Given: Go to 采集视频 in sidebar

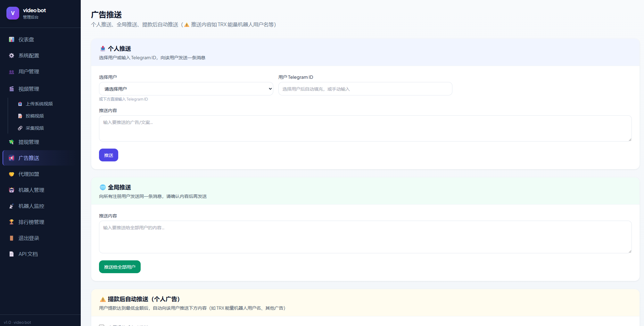Looking at the screenshot, I should pyautogui.click(x=35, y=128).
